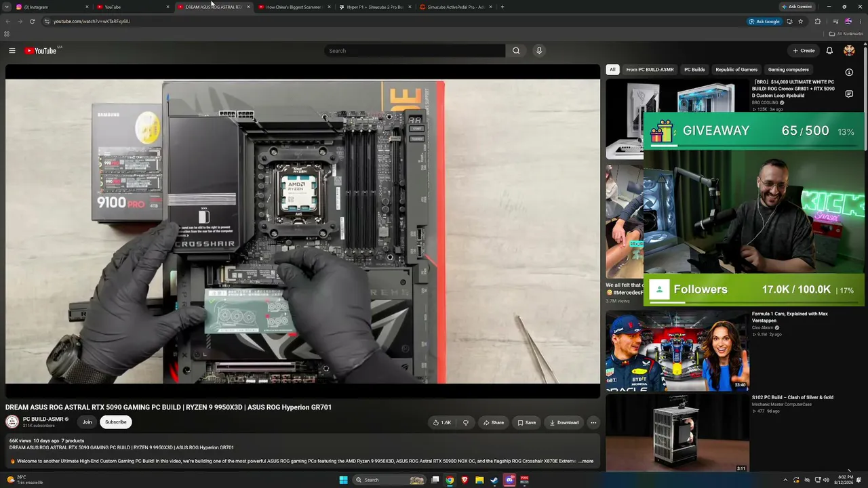The image size is (868, 488).
Task: Open Formula 1 Cars, Explained video title
Action: click(x=790, y=317)
